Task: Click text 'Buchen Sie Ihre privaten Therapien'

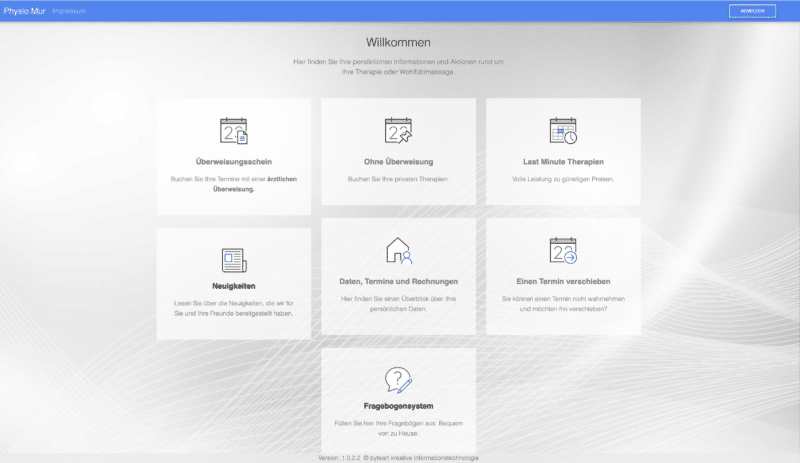Action: point(398,179)
